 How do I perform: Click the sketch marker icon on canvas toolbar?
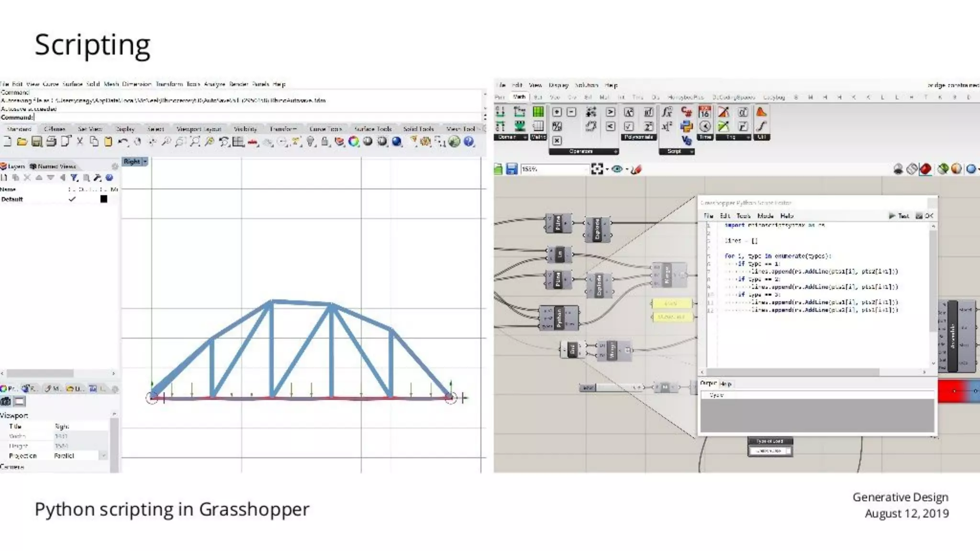click(x=636, y=169)
